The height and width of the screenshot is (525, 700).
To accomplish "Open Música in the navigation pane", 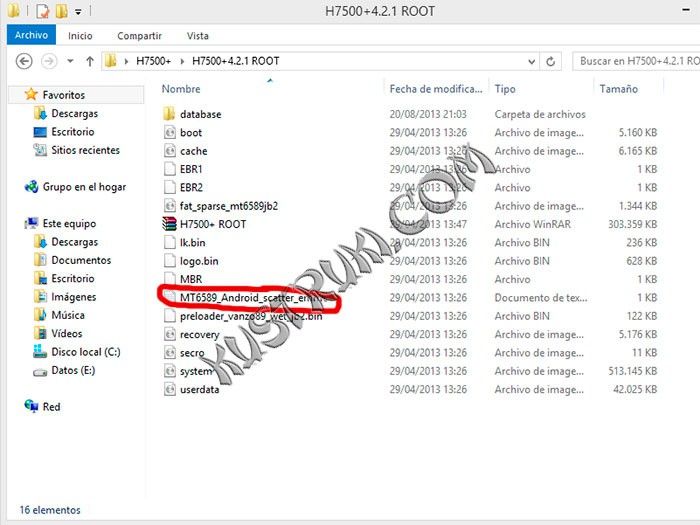I will click(x=68, y=315).
